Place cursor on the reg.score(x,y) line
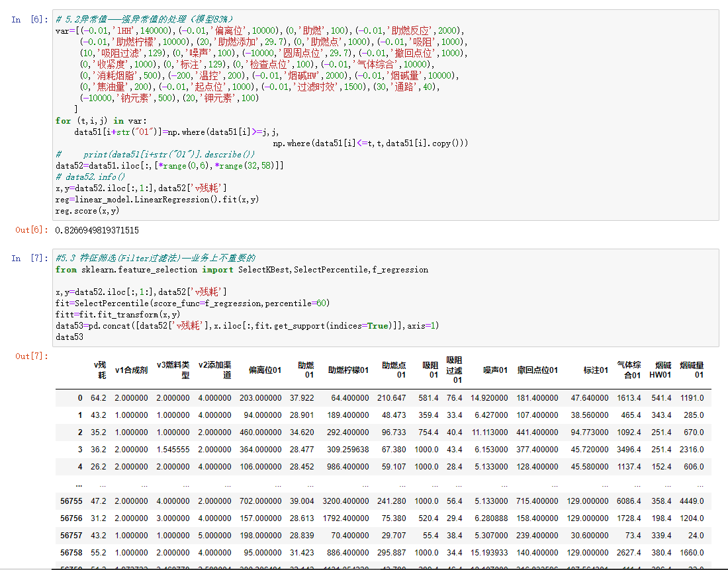 (x=87, y=211)
